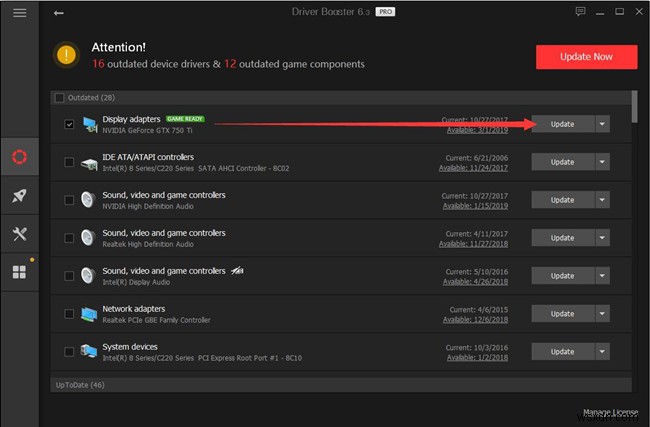Open the hamburger menu
This screenshot has height=427, width=650.
(20, 13)
